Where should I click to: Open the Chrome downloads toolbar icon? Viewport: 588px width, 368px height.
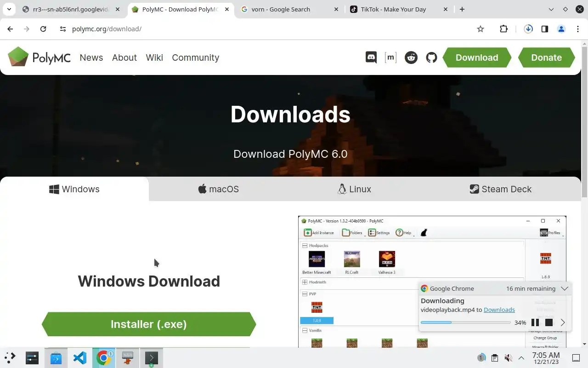(528, 29)
